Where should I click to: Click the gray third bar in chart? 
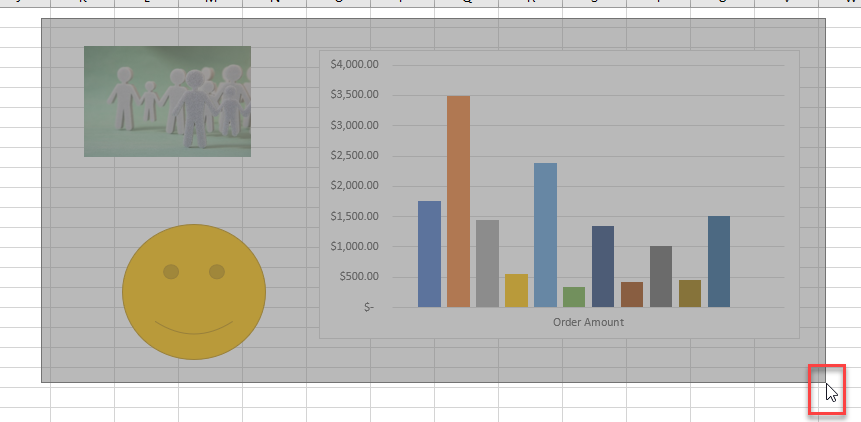[x=487, y=263]
